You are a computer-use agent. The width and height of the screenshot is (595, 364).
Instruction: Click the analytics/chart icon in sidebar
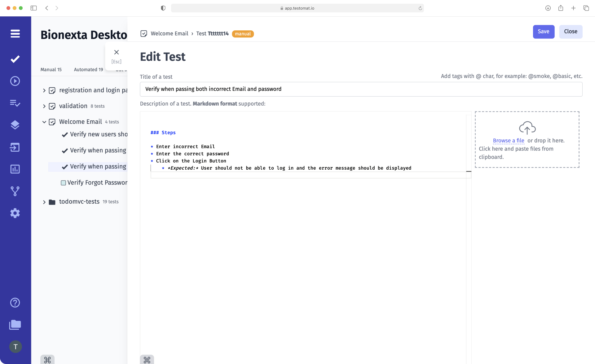coord(15,169)
